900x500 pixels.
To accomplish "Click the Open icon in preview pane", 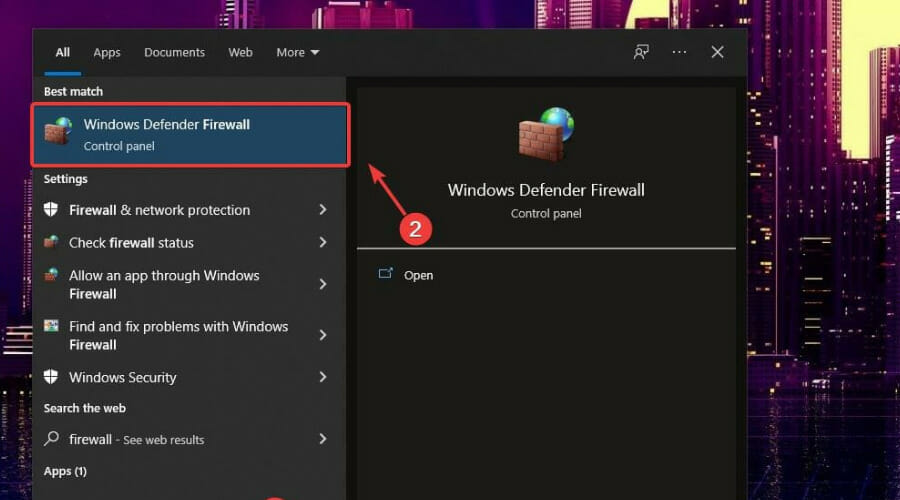I will click(x=385, y=274).
